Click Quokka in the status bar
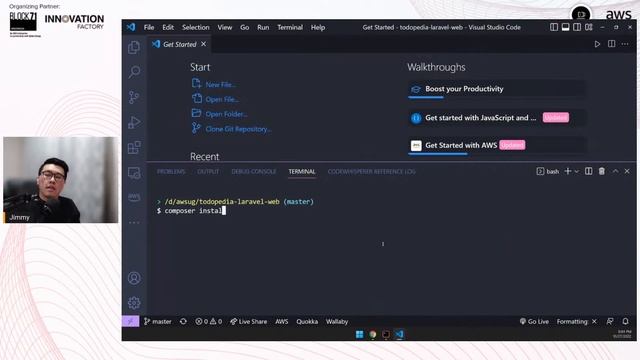 [x=307, y=322]
